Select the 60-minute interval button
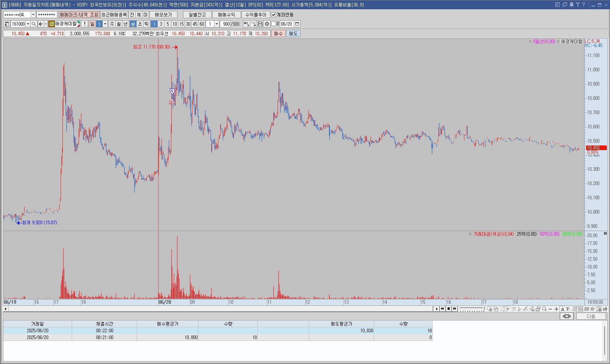 coord(202,24)
